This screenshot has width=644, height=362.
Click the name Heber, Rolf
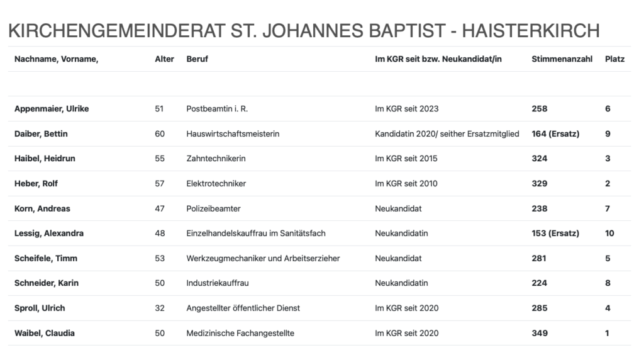36,184
